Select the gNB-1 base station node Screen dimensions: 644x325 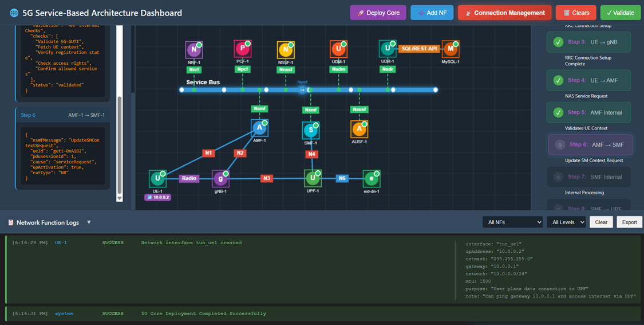click(x=220, y=178)
